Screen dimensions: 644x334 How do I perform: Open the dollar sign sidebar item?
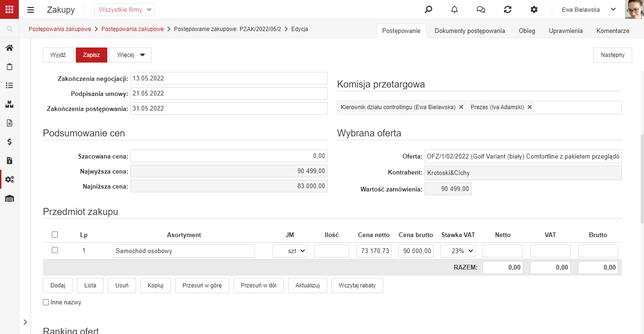click(x=9, y=142)
